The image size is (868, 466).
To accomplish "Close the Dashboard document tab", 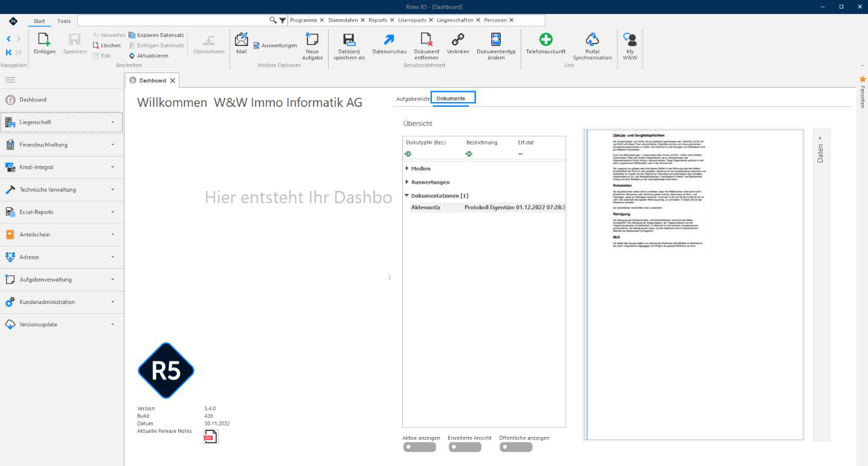I will pos(172,80).
